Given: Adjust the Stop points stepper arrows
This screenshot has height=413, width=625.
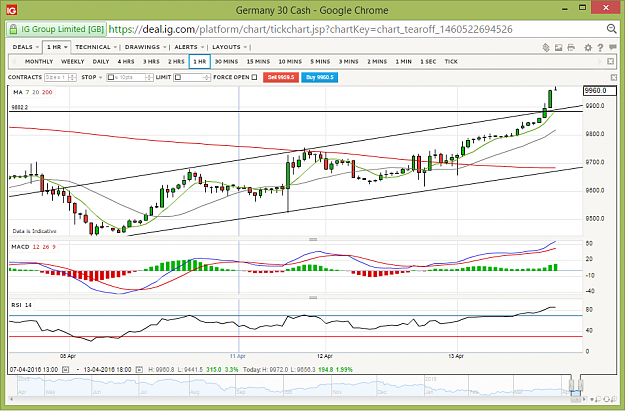Looking at the screenshot, I should click(149, 77).
